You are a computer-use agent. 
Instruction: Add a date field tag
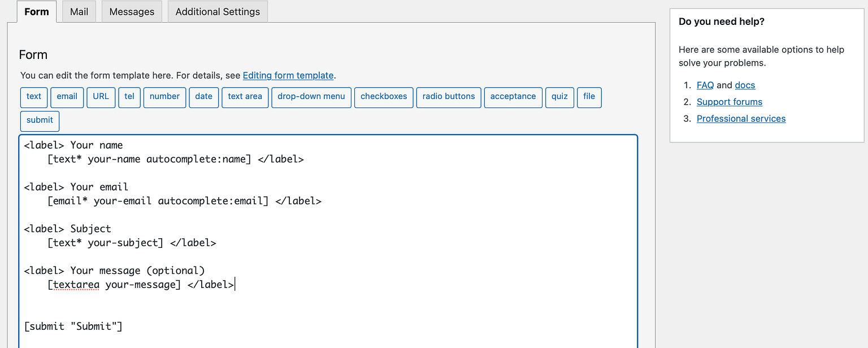point(203,97)
